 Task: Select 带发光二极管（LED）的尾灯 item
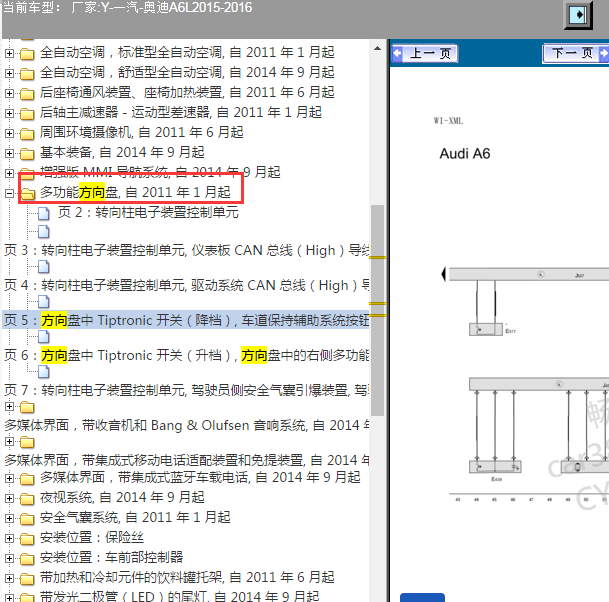click(x=179, y=596)
